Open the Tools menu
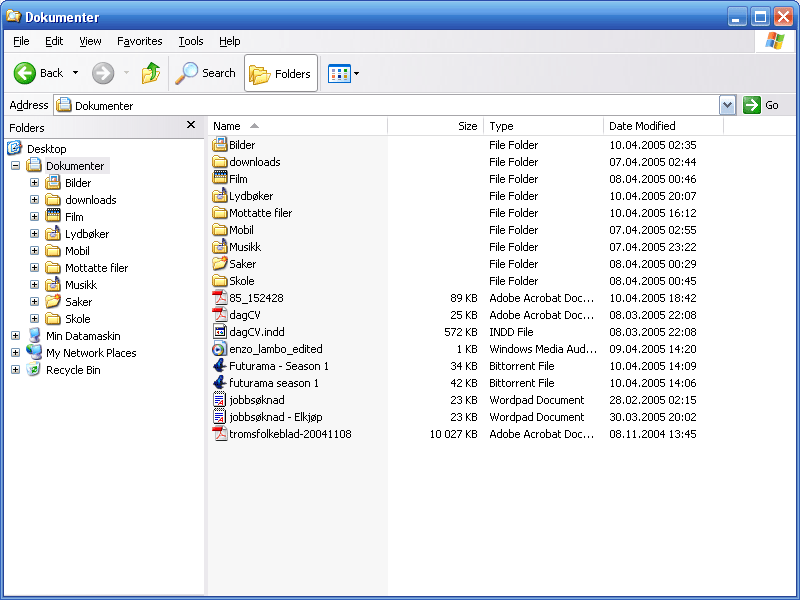The image size is (800, 600). (x=190, y=41)
